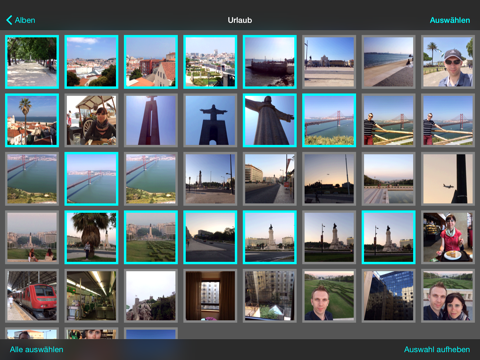Select the woman in red eating photo
480x360 pixels.
[x=448, y=237]
